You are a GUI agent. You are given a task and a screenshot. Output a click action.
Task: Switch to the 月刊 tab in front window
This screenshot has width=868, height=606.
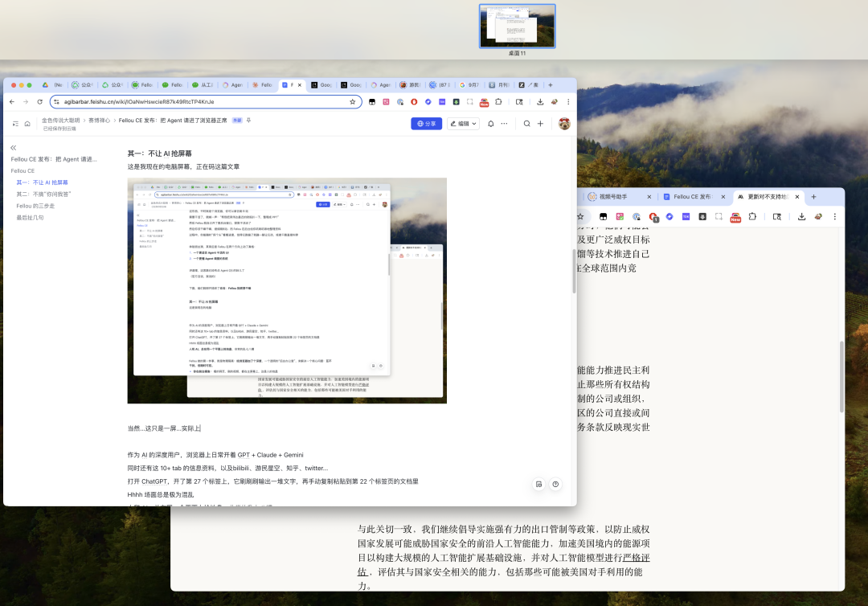point(499,85)
